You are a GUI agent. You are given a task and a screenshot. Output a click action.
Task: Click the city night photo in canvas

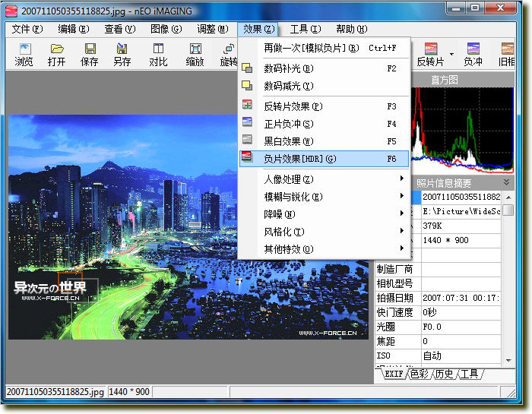(x=188, y=227)
